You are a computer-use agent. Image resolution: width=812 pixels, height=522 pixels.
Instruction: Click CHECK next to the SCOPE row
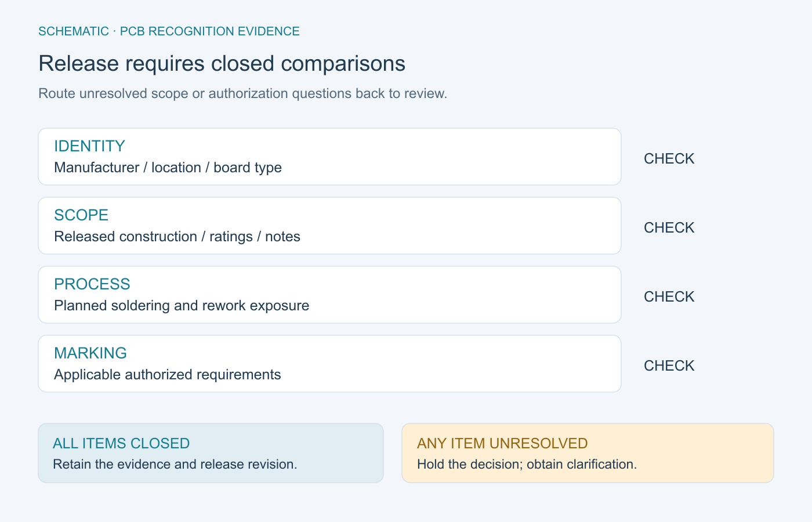669,227
